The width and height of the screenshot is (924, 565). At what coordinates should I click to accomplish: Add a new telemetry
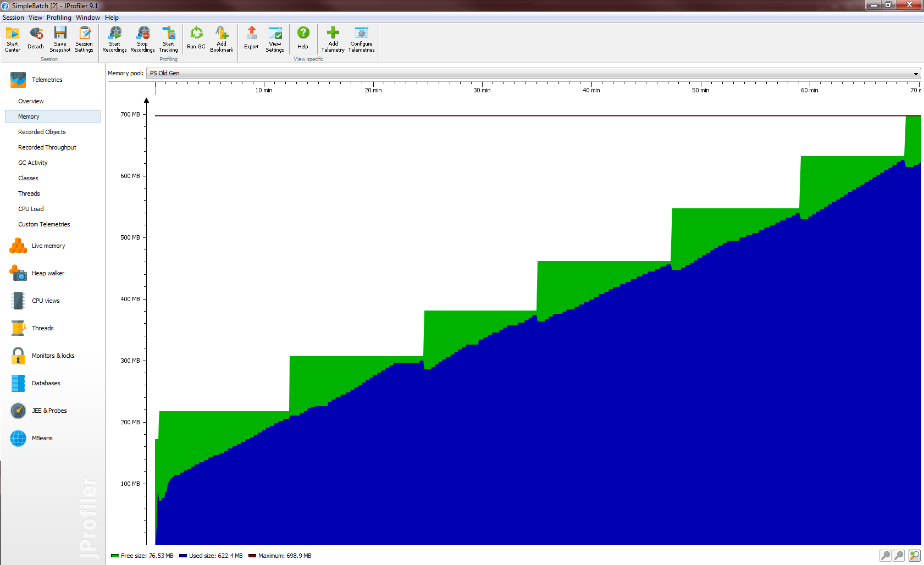tap(333, 38)
